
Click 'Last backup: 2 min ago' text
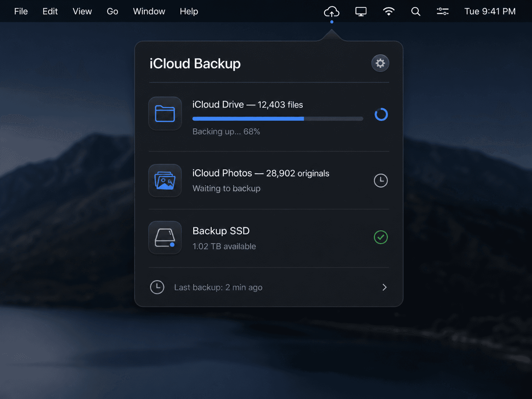click(218, 287)
